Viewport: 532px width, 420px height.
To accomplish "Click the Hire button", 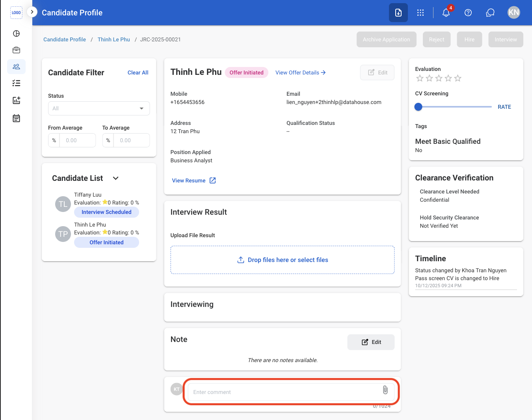I will coord(469,39).
